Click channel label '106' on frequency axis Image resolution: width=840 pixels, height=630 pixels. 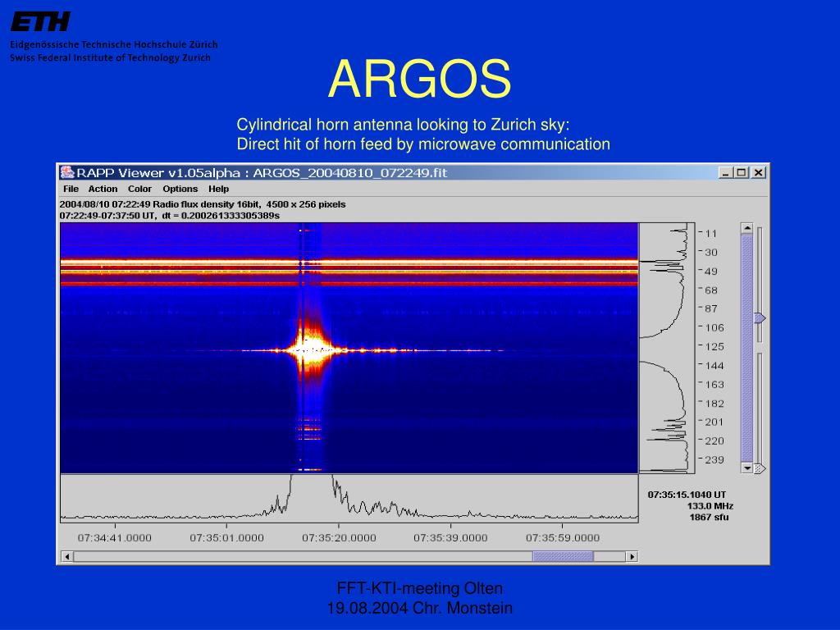click(x=714, y=327)
